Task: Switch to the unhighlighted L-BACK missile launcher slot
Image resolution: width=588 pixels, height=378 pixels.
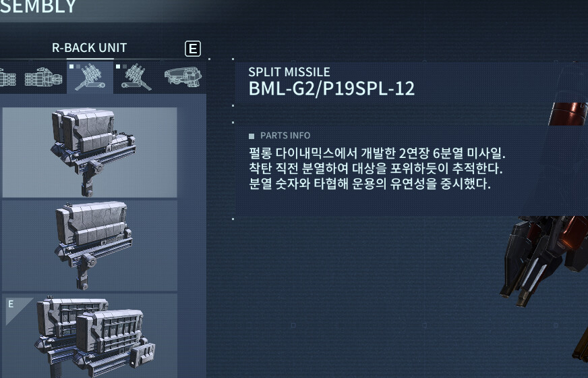Action: (x=136, y=77)
